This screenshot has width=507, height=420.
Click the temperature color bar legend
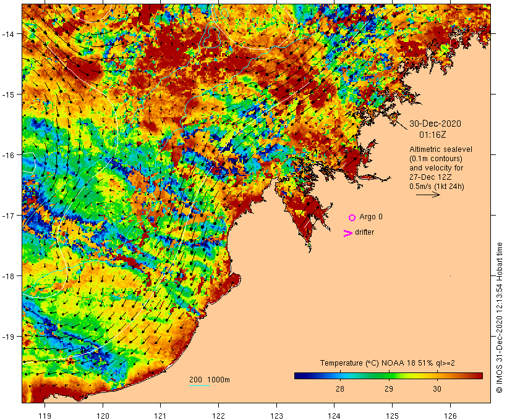pos(388,376)
